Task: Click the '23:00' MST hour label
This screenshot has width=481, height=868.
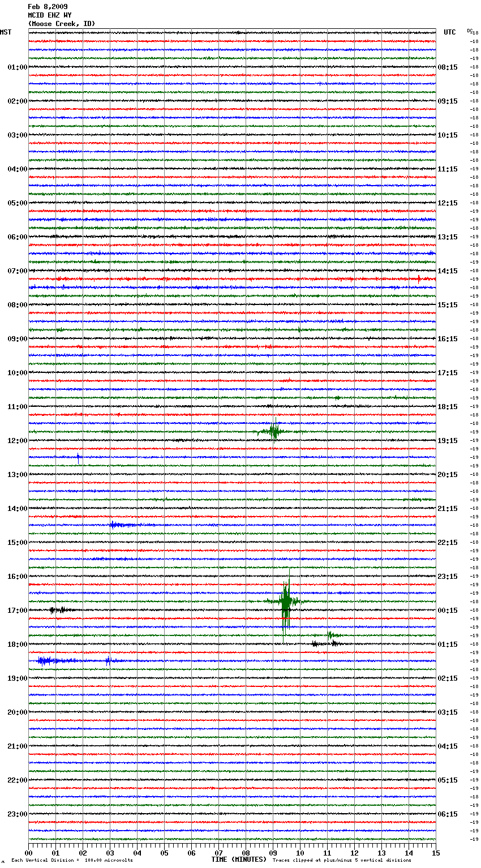Action: pos(18,814)
